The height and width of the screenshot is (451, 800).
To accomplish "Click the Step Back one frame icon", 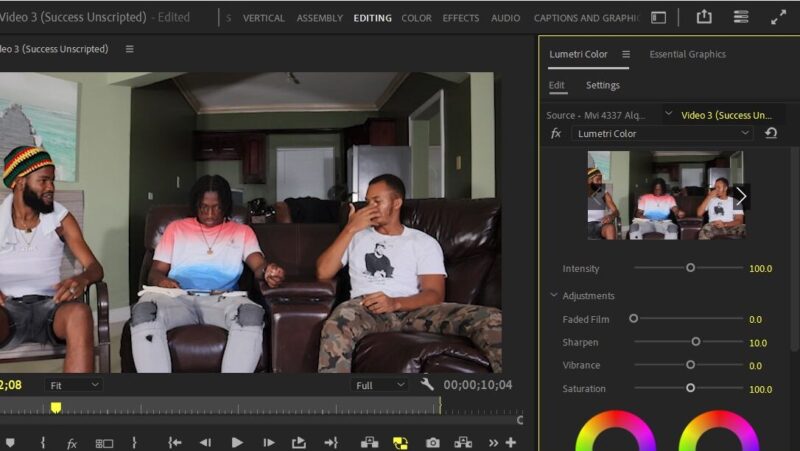I will tap(206, 442).
